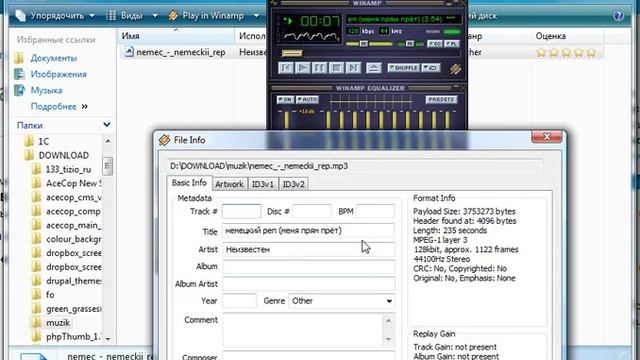The image size is (640, 360).
Task: Skip to previous track in Winamp
Action: pyautogui.click(x=286, y=68)
